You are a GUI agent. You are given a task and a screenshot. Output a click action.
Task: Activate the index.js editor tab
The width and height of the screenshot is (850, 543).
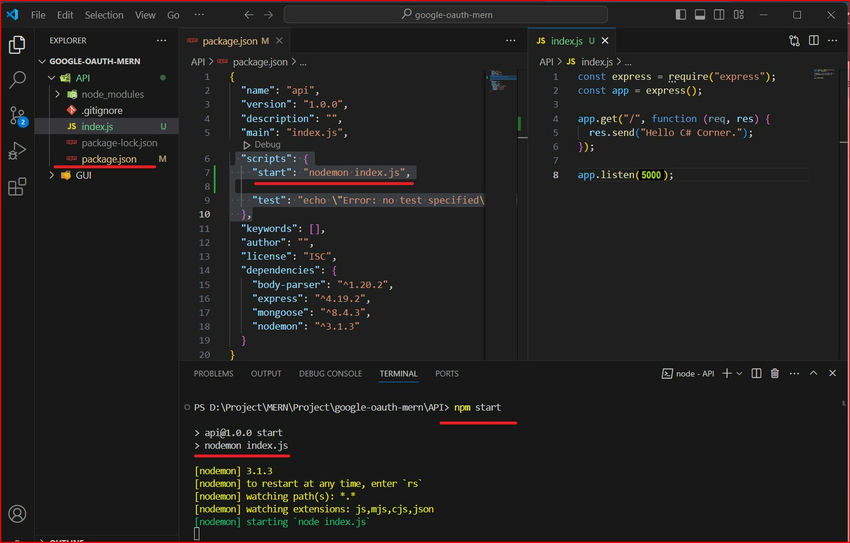coord(571,41)
